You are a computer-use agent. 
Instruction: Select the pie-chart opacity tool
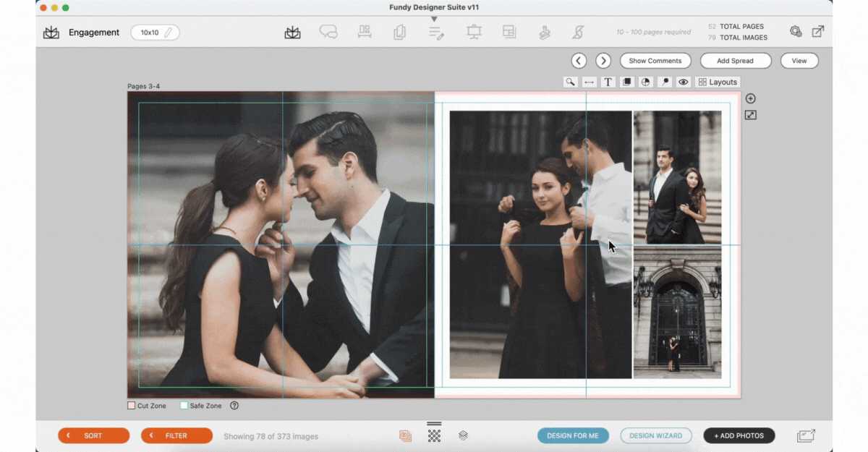pyautogui.click(x=646, y=82)
